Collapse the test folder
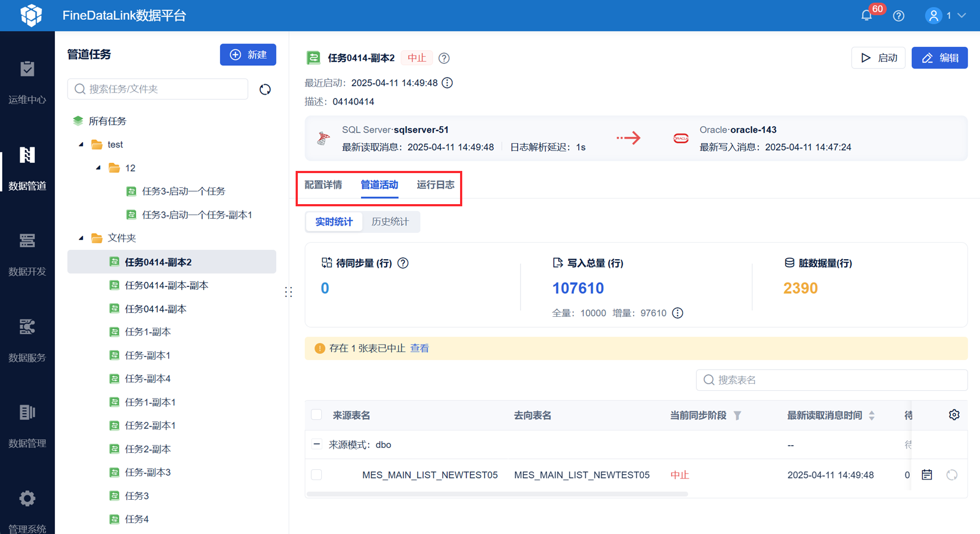The height and width of the screenshot is (534, 980). pos(81,144)
